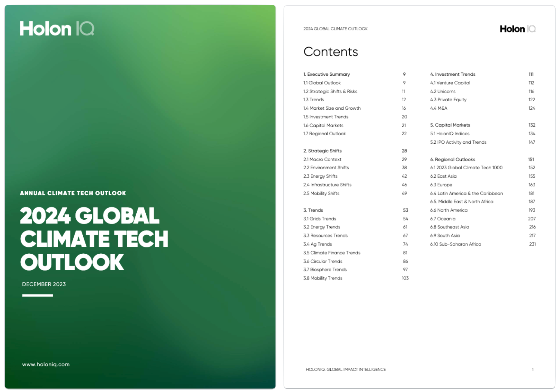Select '5.1 HolonIQ Indices' entry
Viewport: 559px width, 392px height.
point(450,134)
